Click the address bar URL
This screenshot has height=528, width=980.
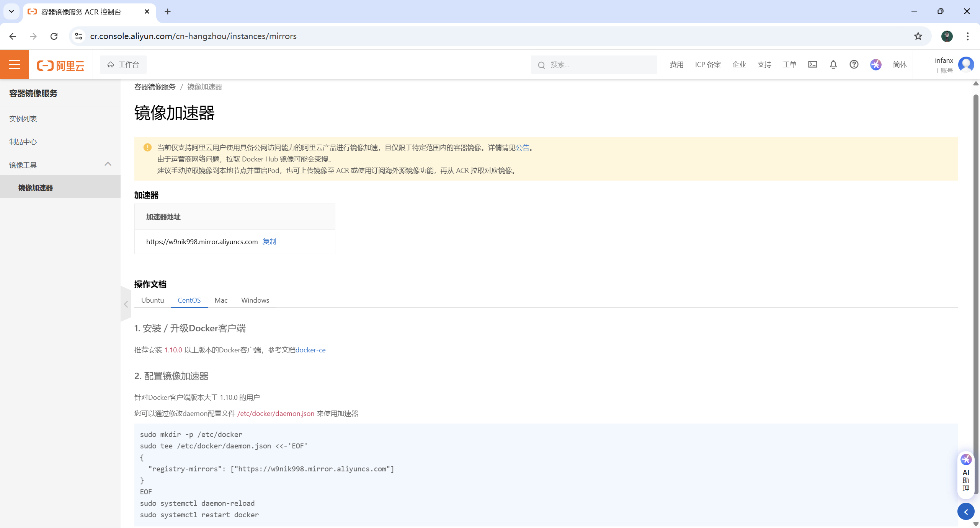click(193, 36)
